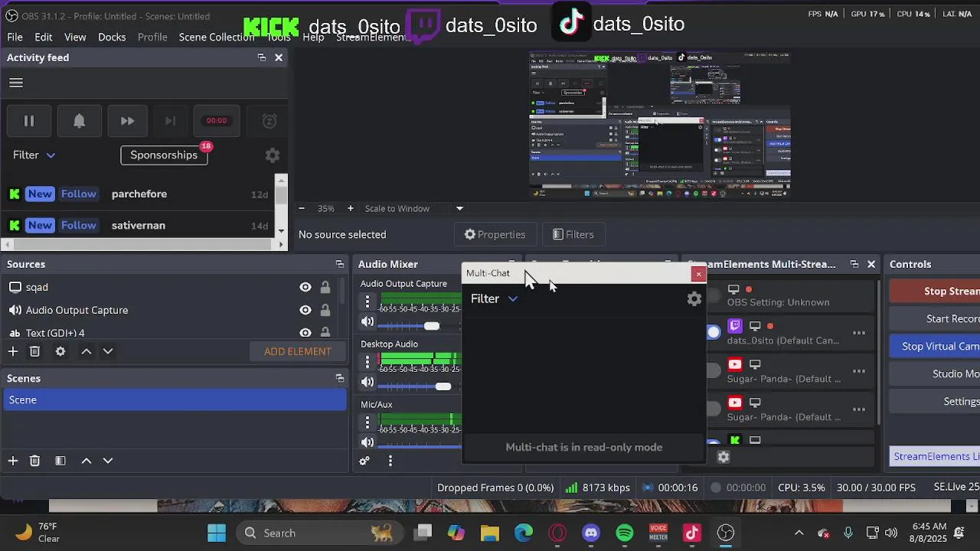This screenshot has height=551, width=980.
Task: Open Multi-Stream settings gear
Action: coord(724,457)
